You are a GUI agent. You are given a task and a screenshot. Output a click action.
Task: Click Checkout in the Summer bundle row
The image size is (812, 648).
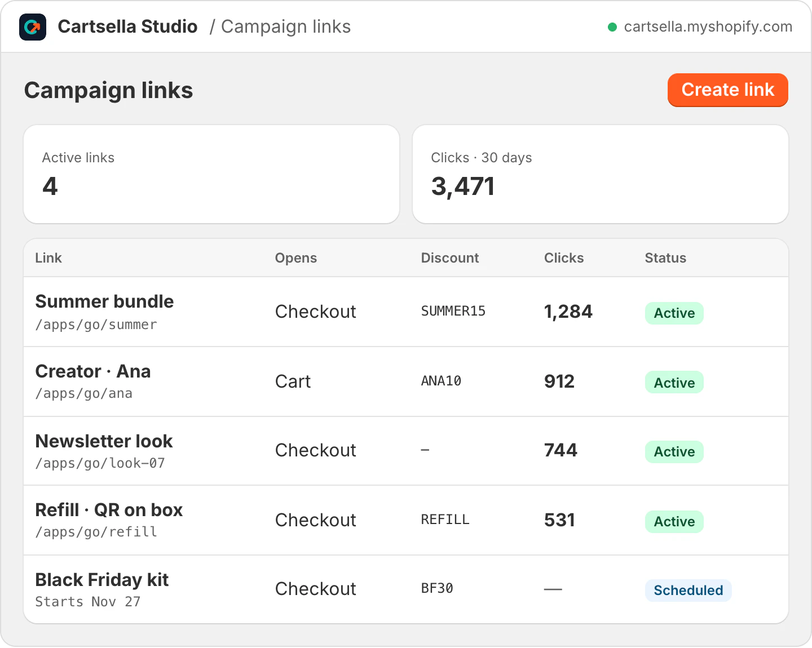point(316,312)
